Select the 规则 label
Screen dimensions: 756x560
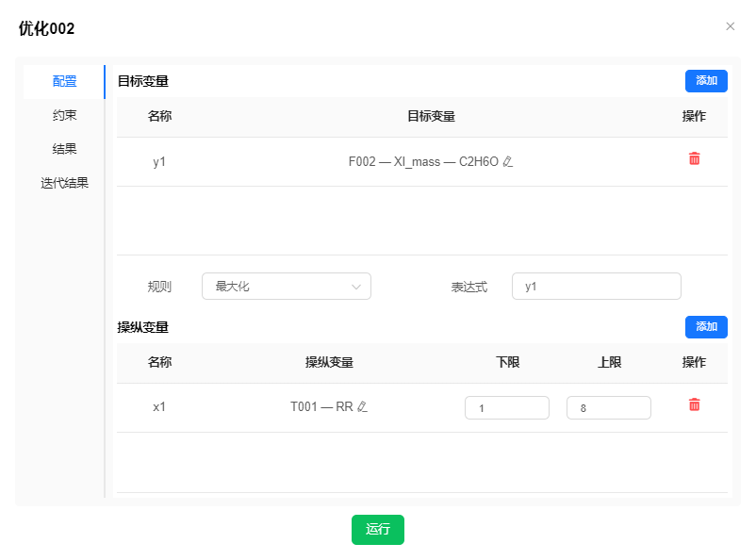pyautogui.click(x=159, y=287)
